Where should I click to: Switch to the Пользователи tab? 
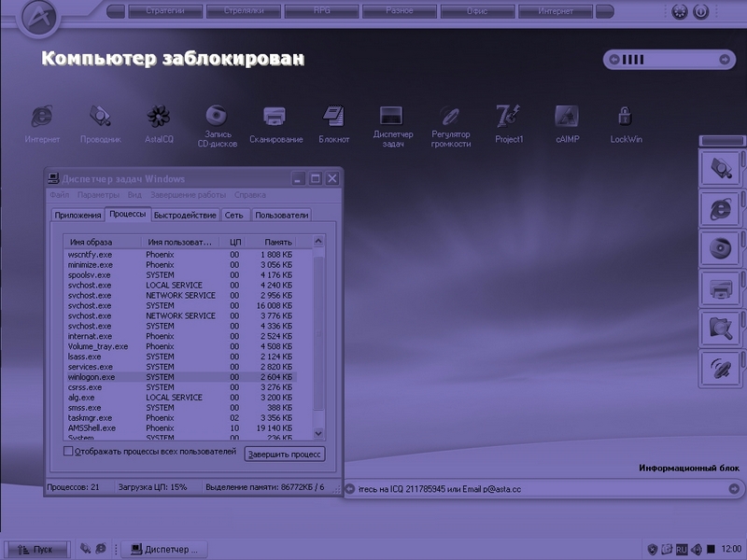282,216
